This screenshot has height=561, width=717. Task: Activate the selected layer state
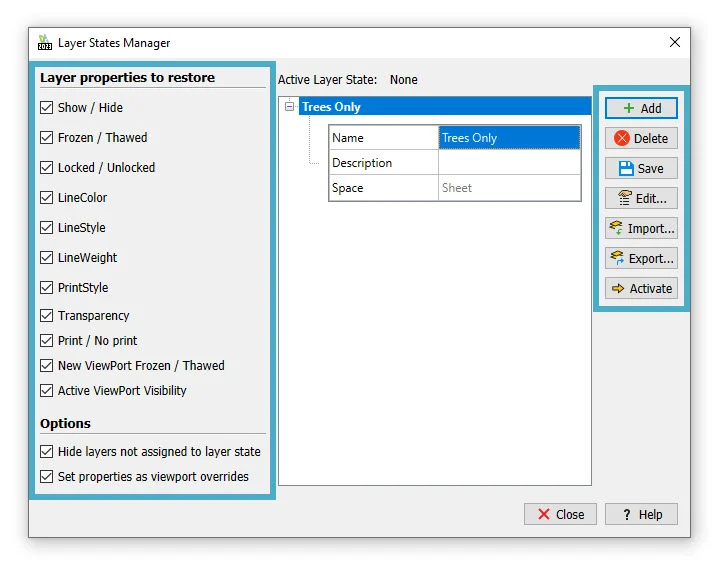(641, 288)
